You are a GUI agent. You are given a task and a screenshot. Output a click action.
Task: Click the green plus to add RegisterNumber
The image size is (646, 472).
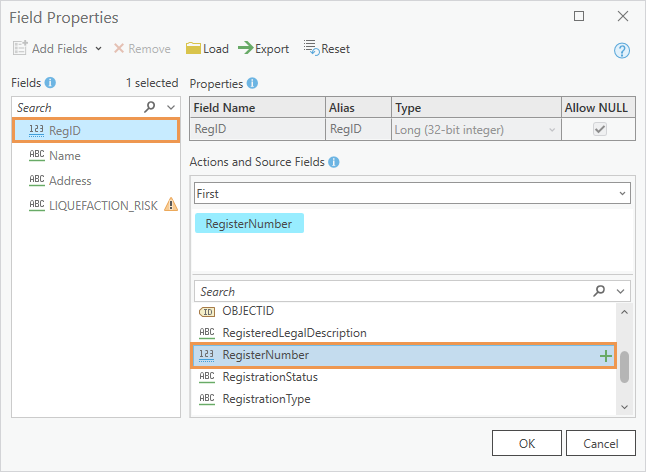click(x=605, y=355)
